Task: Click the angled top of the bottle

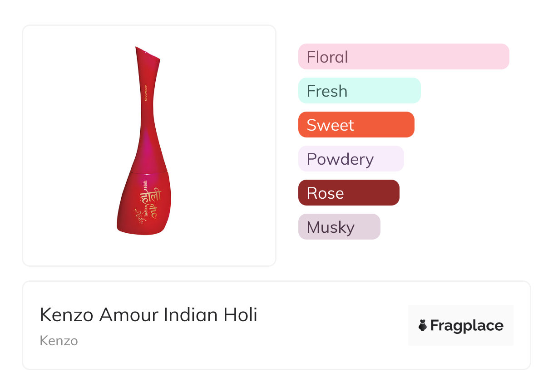Action: pos(147,54)
